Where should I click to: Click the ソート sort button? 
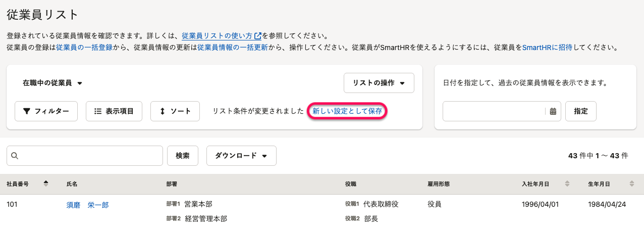[x=175, y=111]
